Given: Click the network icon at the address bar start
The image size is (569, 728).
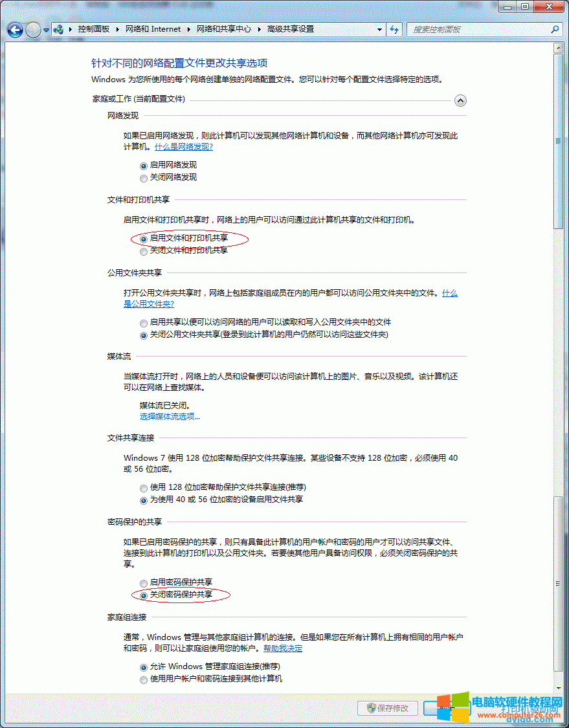Looking at the screenshot, I should [58, 30].
